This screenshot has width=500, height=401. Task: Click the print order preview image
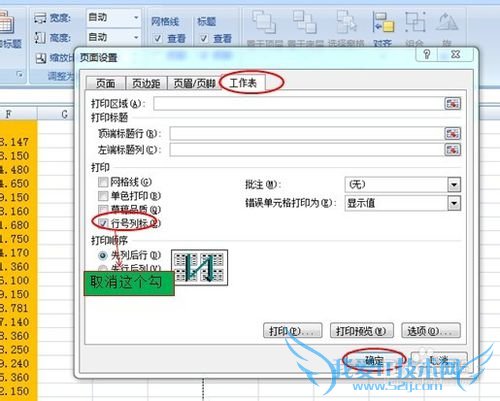pos(199,267)
